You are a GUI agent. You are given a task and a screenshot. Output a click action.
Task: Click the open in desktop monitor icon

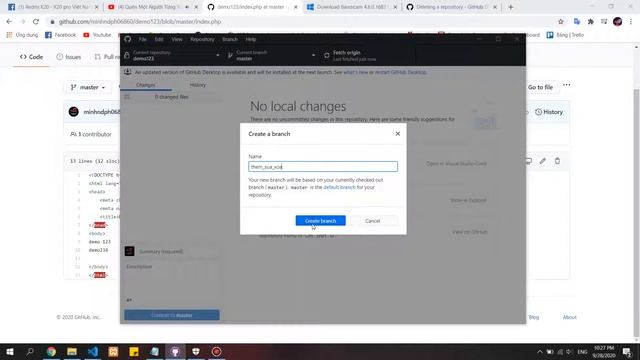pyautogui.click(x=529, y=161)
